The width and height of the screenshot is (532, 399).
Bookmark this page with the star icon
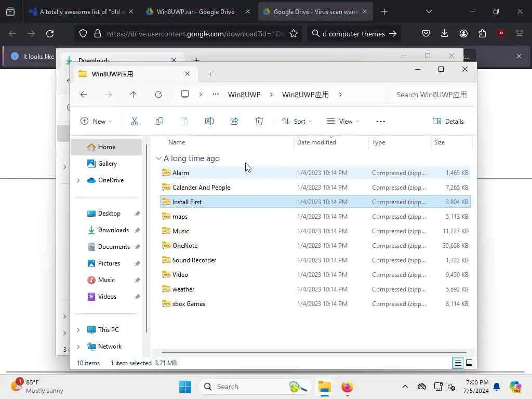click(294, 34)
